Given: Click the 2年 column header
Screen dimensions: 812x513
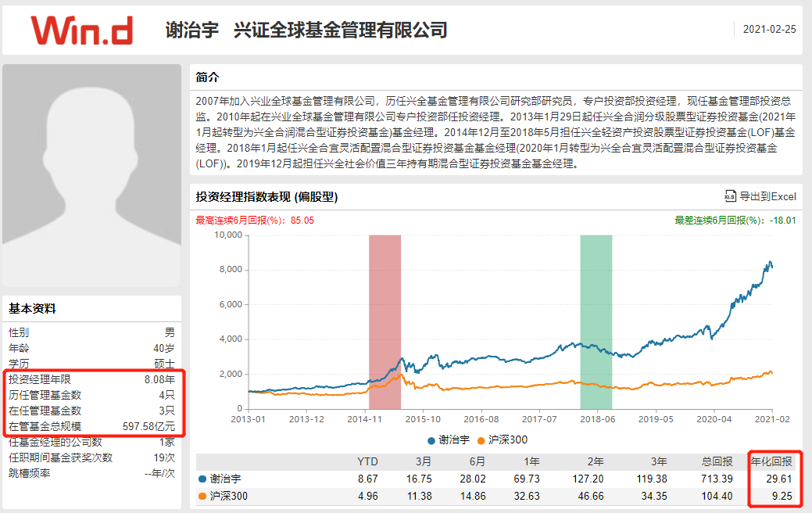Looking at the screenshot, I should (595, 461).
